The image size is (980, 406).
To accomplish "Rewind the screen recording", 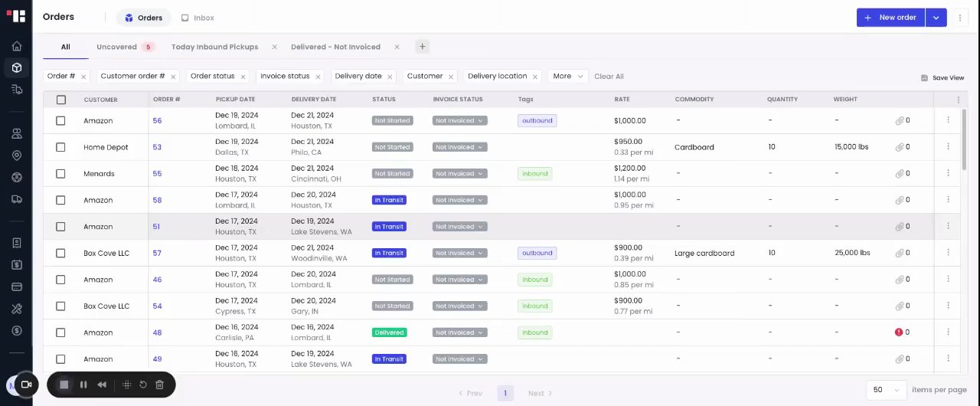I will point(102,385).
